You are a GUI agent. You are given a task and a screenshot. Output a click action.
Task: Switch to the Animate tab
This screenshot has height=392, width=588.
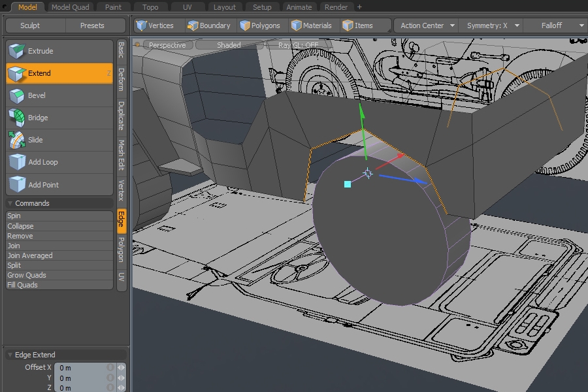tap(299, 7)
